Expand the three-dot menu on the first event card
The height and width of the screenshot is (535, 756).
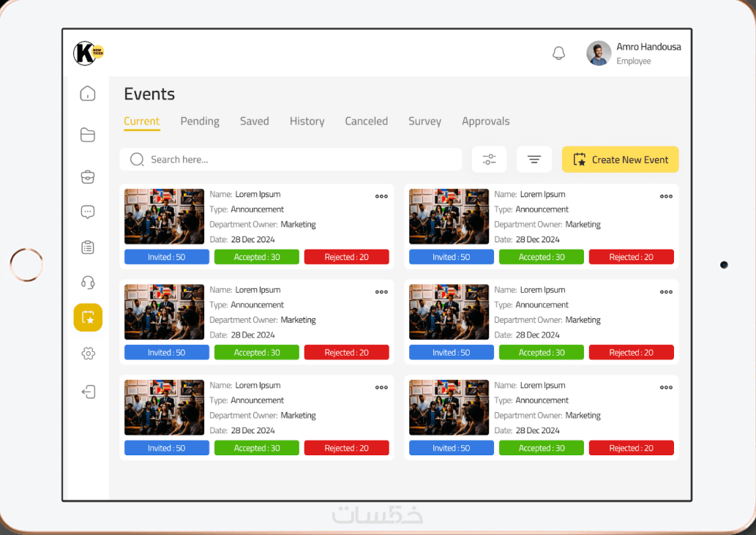(x=381, y=196)
